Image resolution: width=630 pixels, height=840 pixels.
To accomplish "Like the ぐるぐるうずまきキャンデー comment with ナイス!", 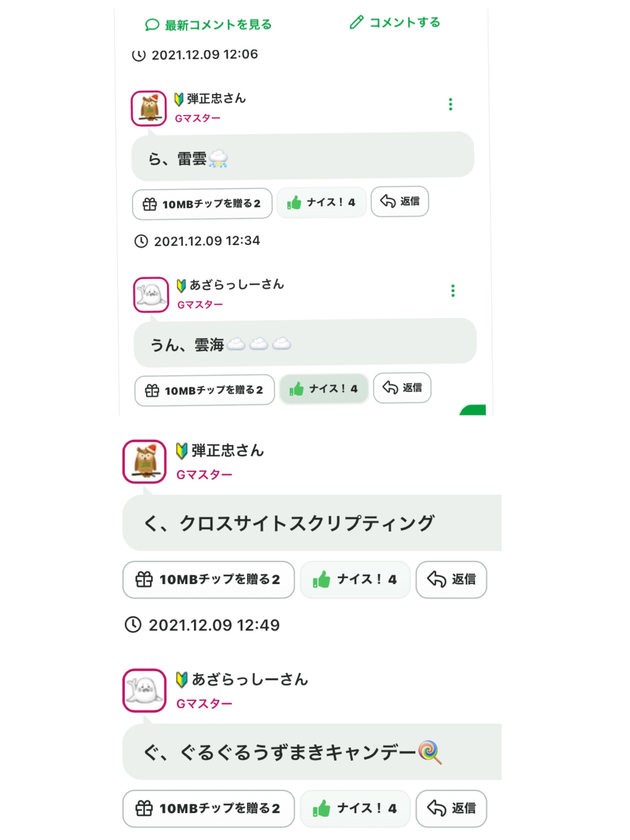I will [355, 808].
